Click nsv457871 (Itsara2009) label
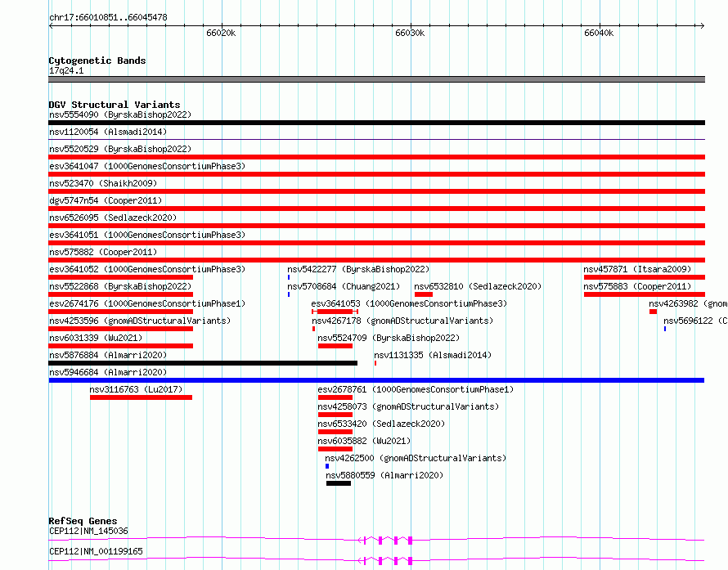728x570 pixels. coord(637,269)
